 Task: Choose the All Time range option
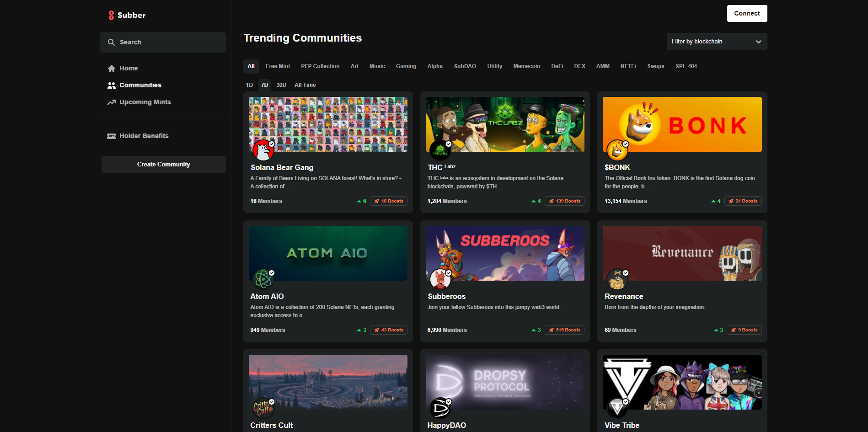305,85
